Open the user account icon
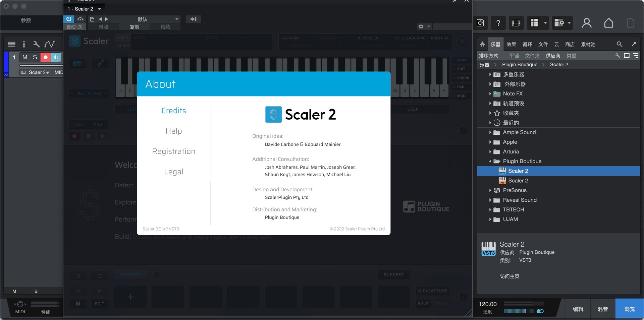The width and height of the screenshot is (644, 320). click(587, 23)
